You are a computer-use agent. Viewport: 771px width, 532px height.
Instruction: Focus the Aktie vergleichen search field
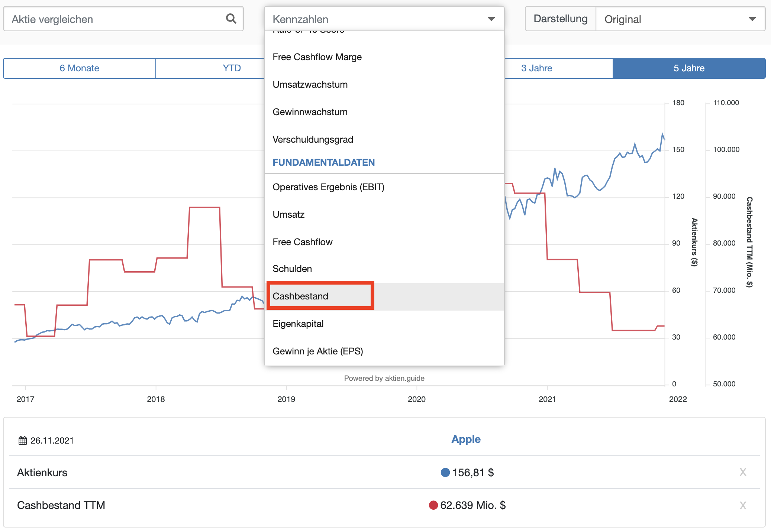coord(123,19)
